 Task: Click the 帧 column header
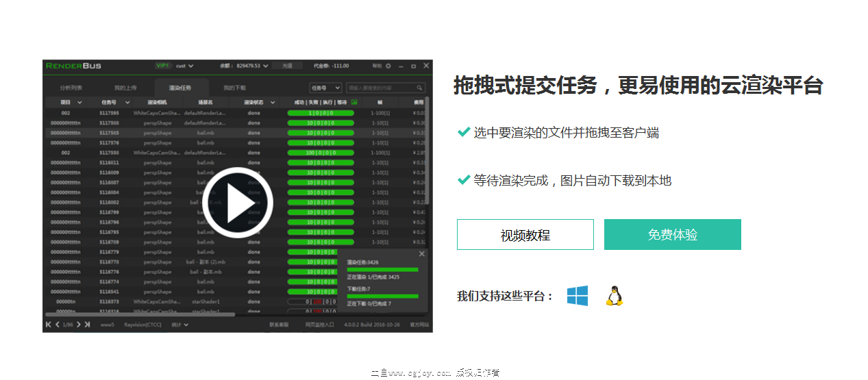click(x=380, y=102)
